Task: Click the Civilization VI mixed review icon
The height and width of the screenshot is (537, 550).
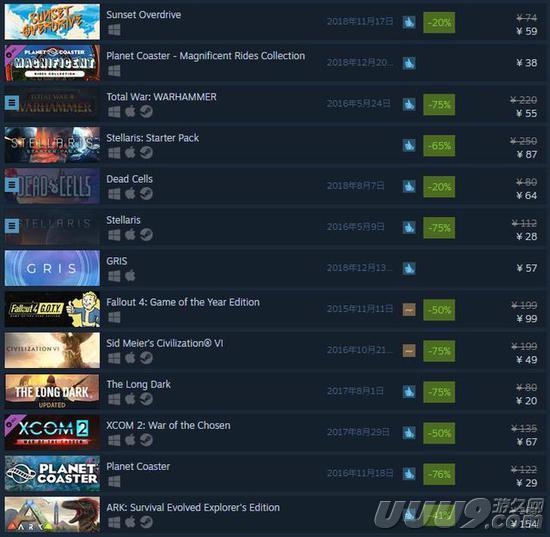Action: (409, 350)
